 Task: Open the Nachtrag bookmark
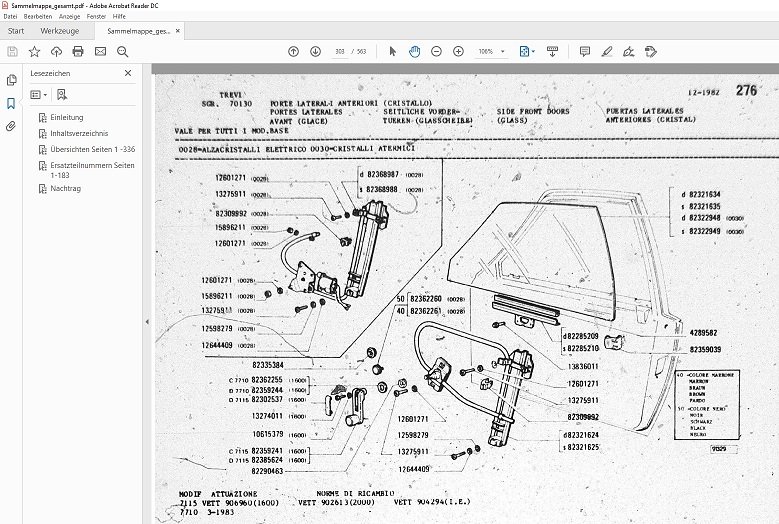65,189
